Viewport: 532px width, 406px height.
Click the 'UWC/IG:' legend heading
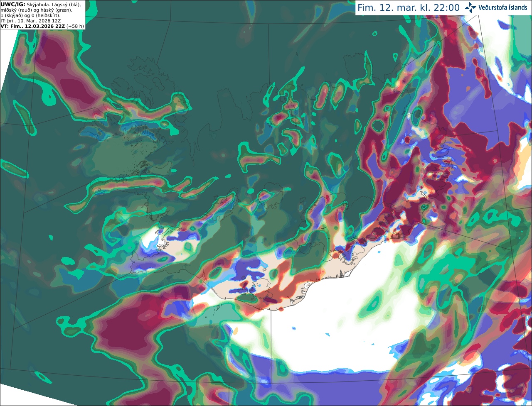click(x=13, y=4)
